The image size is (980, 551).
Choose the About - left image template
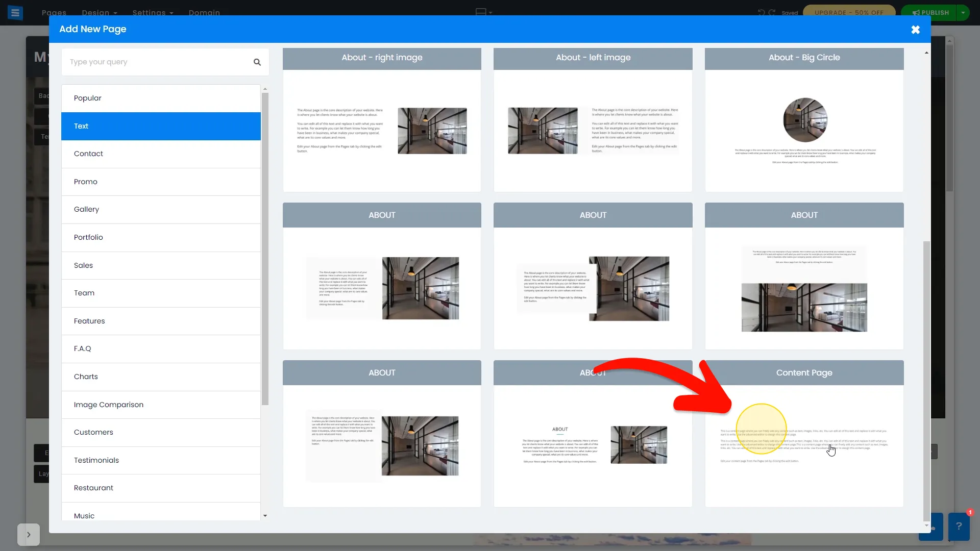tap(593, 120)
